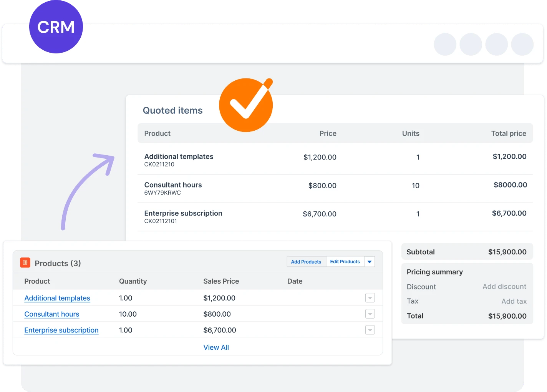This screenshot has width=547, height=392.
Task: Click View All under the products list
Action: tap(216, 347)
